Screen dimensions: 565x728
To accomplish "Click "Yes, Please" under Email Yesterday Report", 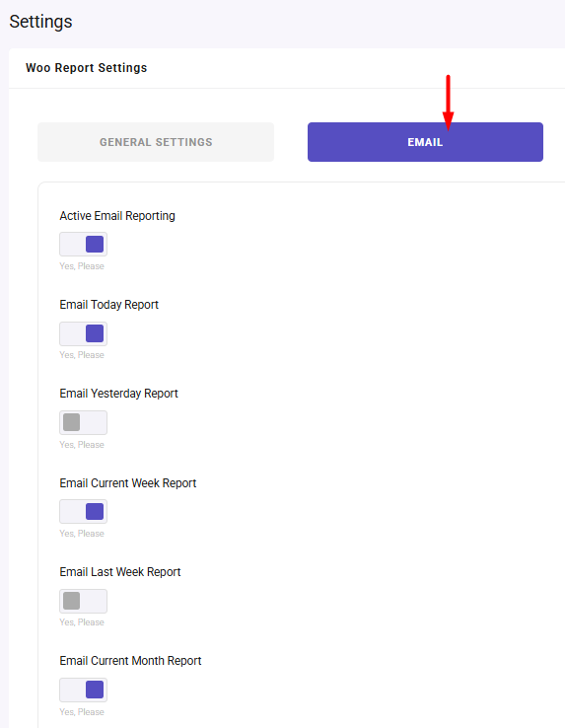I will point(82,444).
